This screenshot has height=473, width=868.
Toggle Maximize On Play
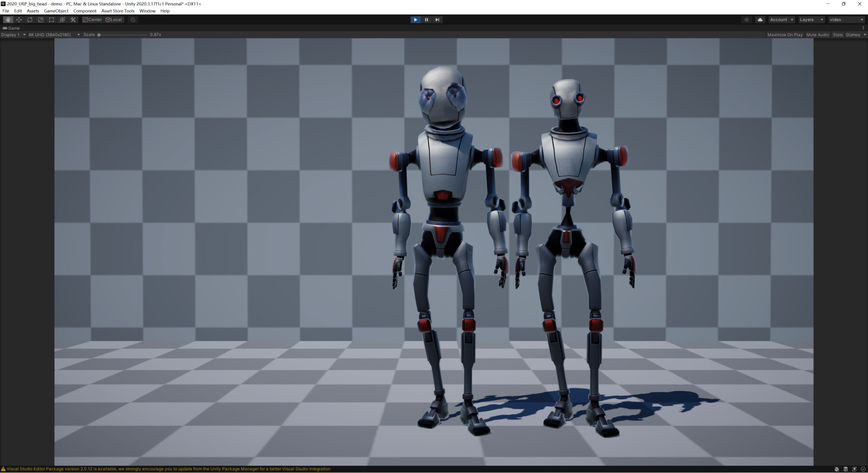[x=785, y=34]
